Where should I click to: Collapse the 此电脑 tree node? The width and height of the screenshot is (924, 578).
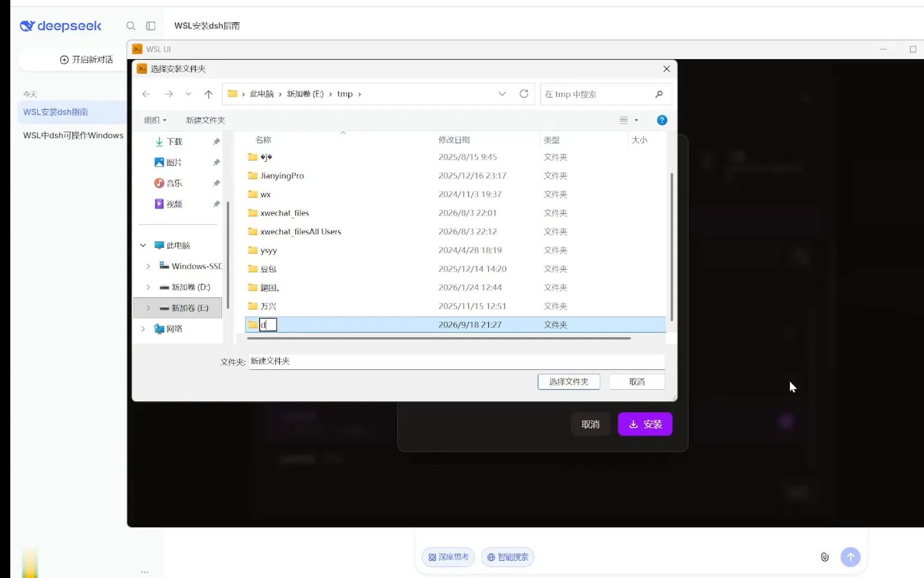(x=143, y=246)
